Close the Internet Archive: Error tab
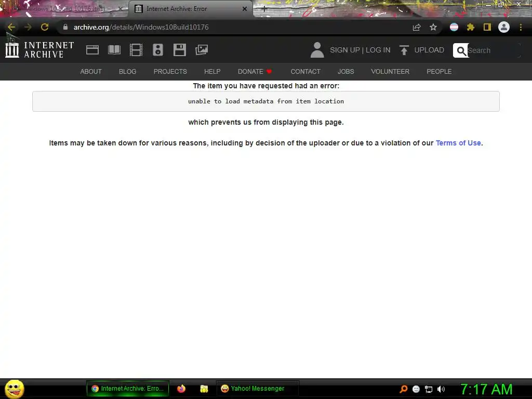This screenshot has width=532, height=399. pyautogui.click(x=245, y=9)
